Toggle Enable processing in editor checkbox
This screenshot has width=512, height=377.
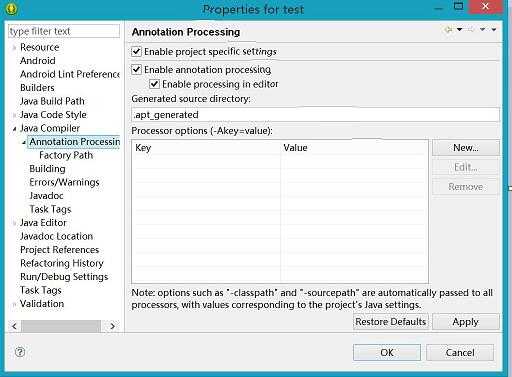pyautogui.click(x=154, y=84)
